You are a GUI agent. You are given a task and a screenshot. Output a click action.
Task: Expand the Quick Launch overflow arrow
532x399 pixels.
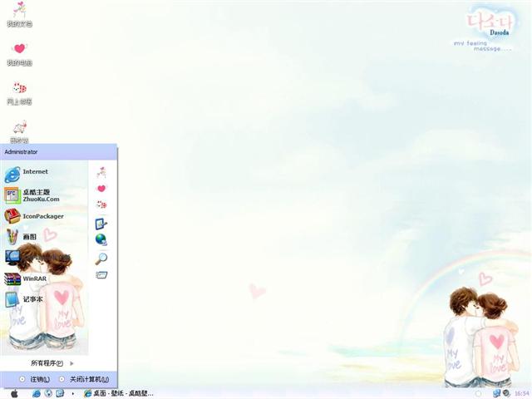click(73, 394)
